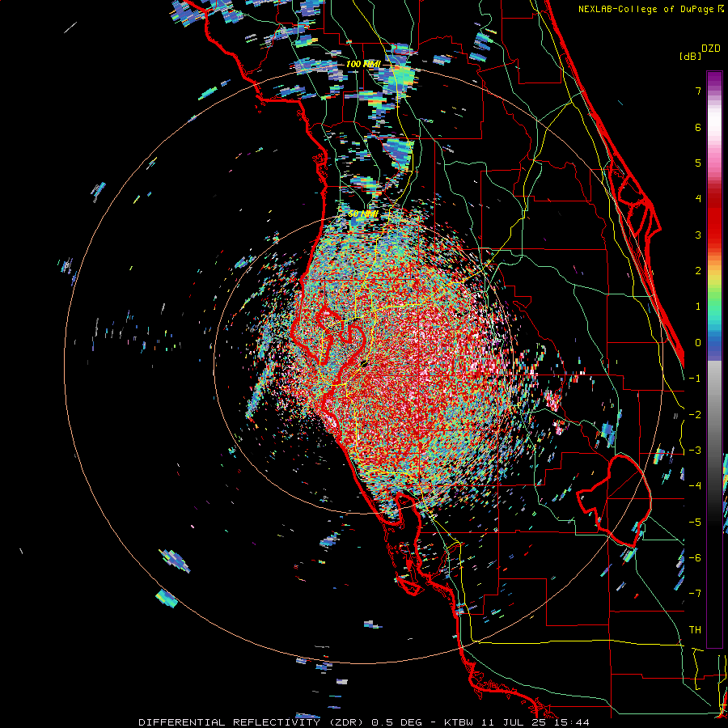Click the DIFFERENTIAL REFLECTIVITY caption text
The width and height of the screenshot is (728, 728).
[x=230, y=722]
